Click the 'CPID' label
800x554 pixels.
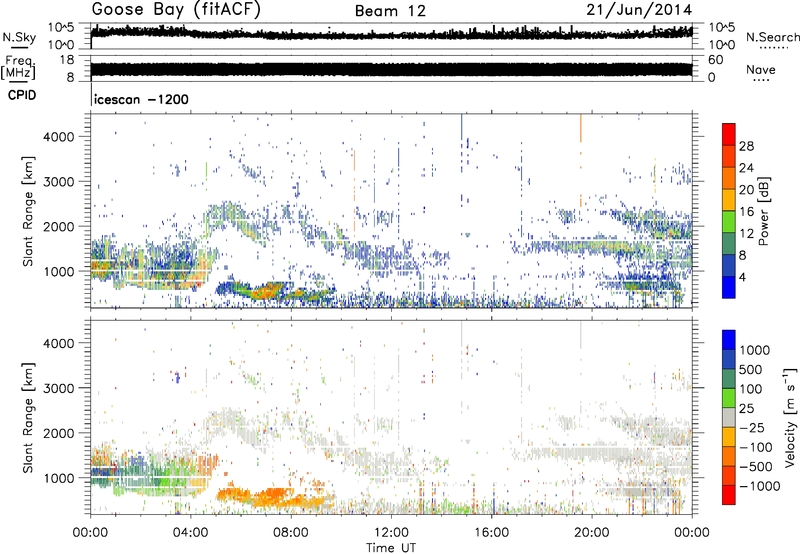(x=21, y=95)
